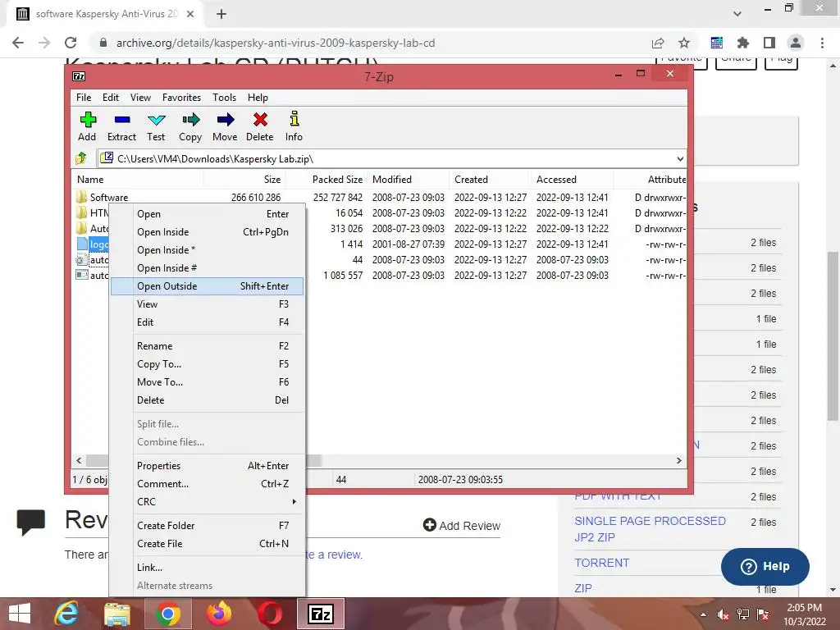Open File Explorer from taskbar
This screenshot has height=630, width=840.
pos(116,614)
